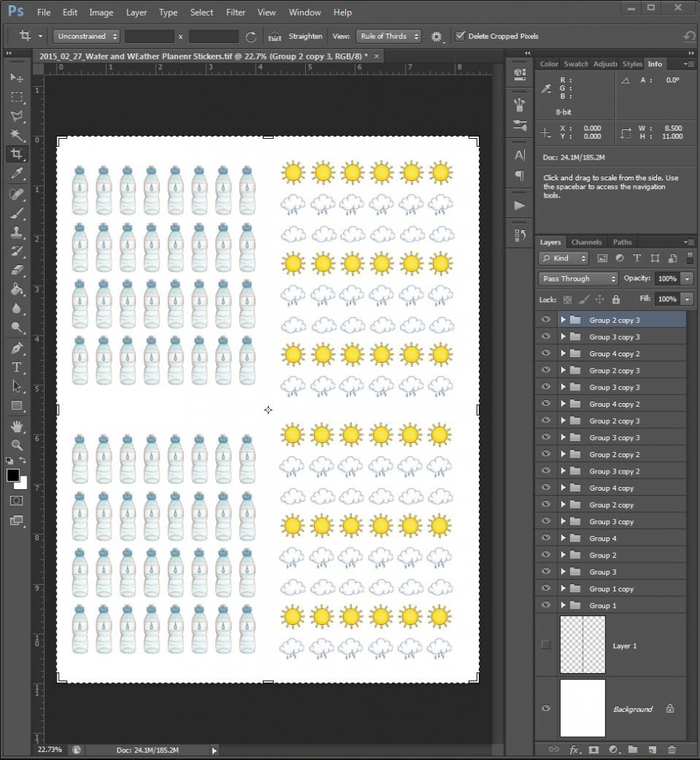Screen dimensions: 700x760
Task: Select the Path Selection tool
Action: pyautogui.click(x=17, y=386)
